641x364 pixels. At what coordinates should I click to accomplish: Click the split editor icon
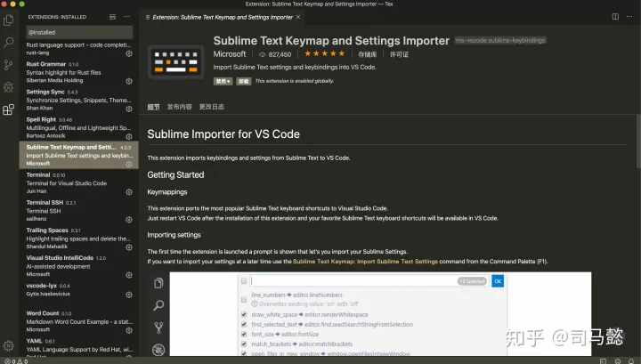point(615,17)
